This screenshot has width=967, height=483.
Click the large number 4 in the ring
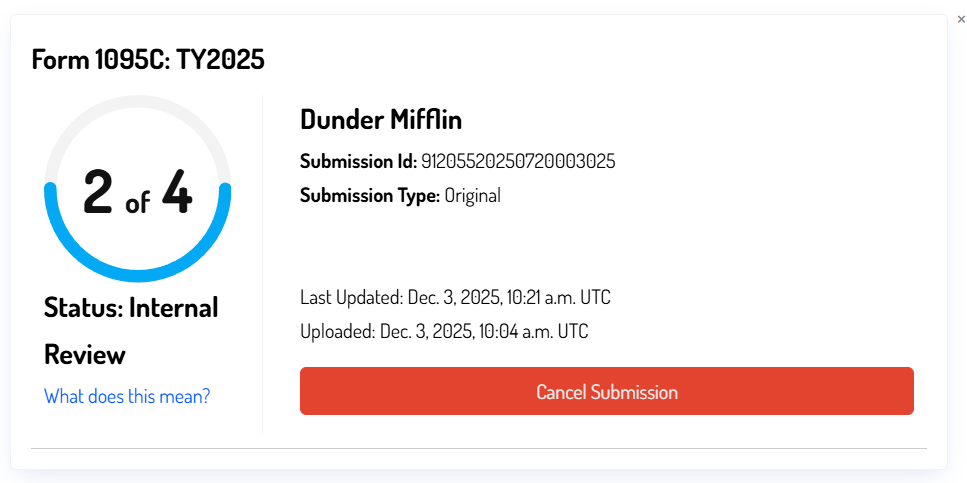(x=177, y=192)
